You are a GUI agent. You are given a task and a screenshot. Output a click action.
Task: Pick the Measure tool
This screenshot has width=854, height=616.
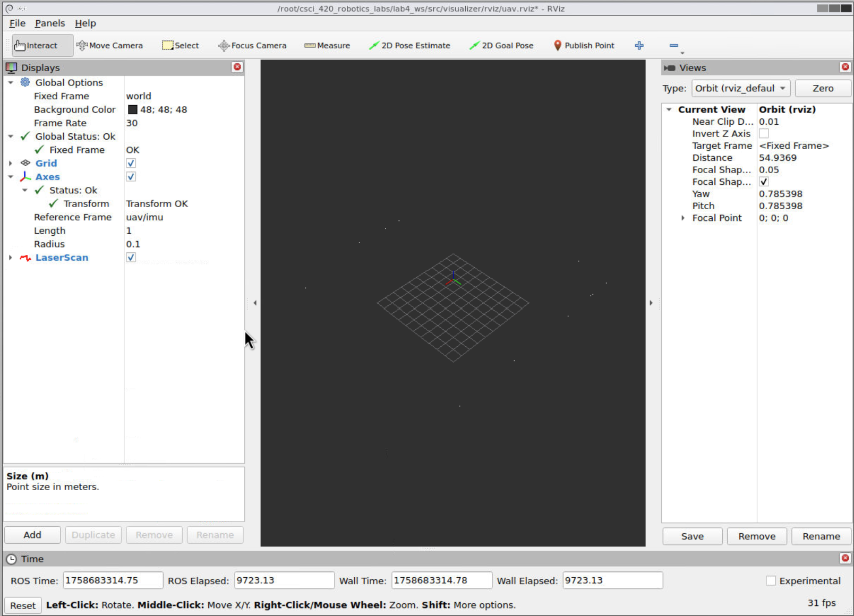[327, 46]
